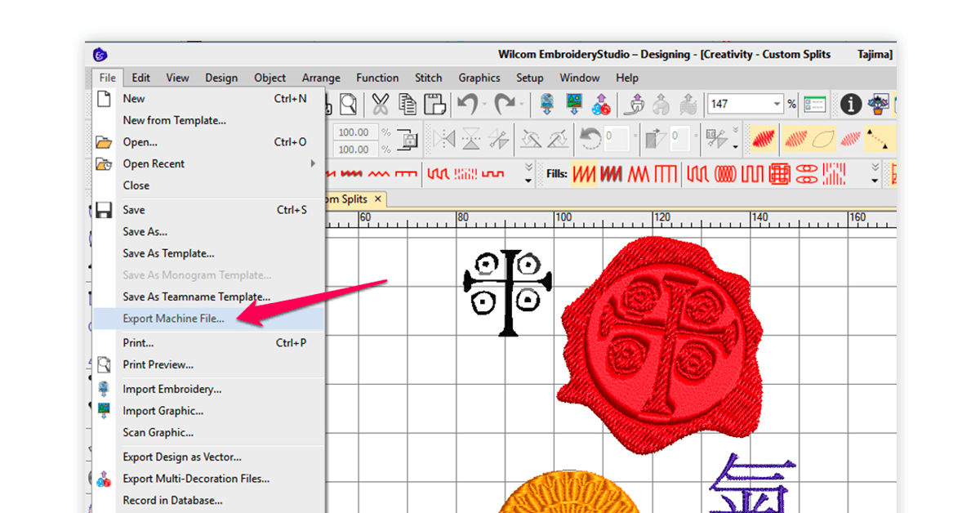The image size is (980, 513).
Task: Toggle the proportional scaling lock icon
Action: pos(405,140)
